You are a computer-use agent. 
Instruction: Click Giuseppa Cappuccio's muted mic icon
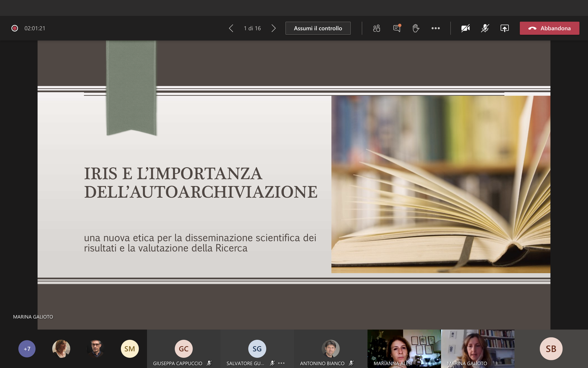pyautogui.click(x=209, y=363)
